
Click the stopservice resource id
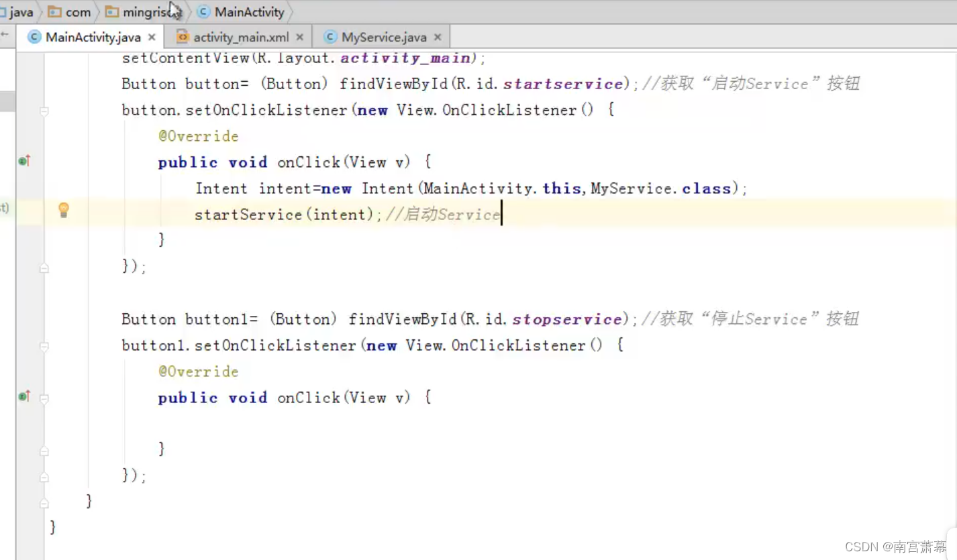coord(568,319)
